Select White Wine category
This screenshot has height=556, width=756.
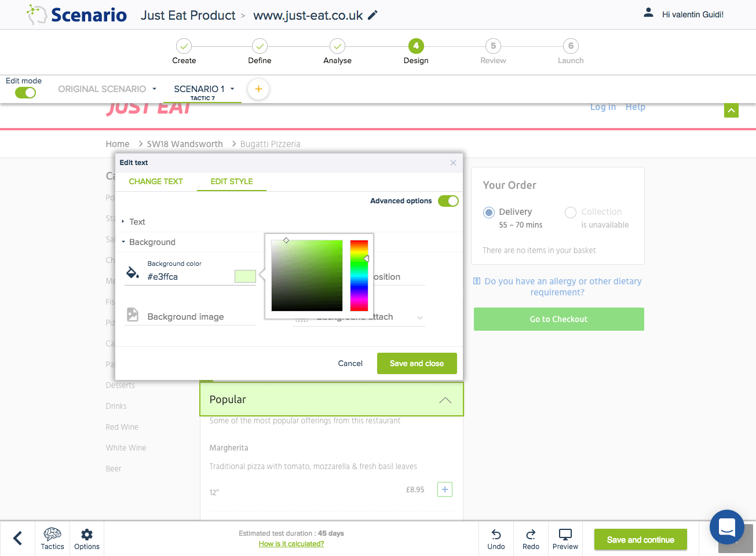pyautogui.click(x=126, y=448)
